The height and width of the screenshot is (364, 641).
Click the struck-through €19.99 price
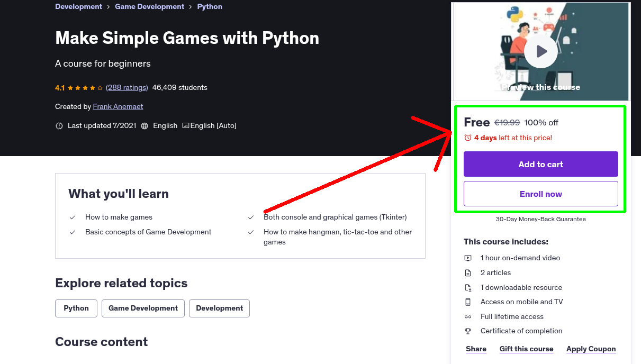(x=507, y=123)
